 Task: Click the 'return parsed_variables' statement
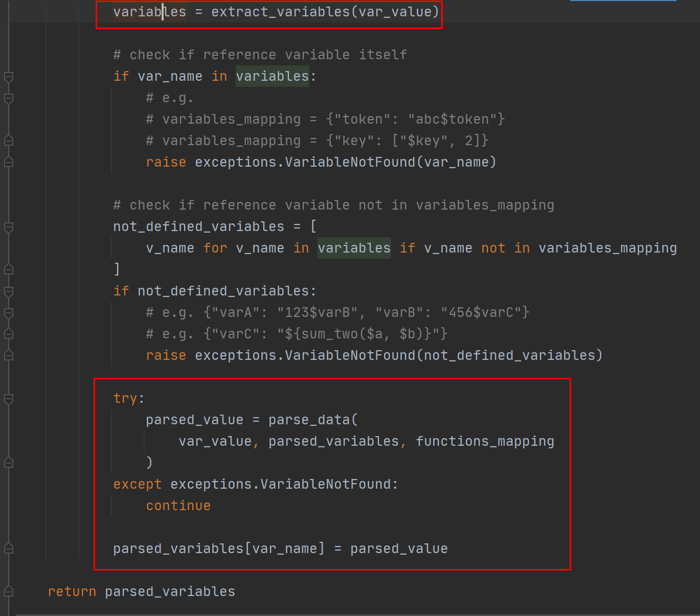tap(142, 591)
